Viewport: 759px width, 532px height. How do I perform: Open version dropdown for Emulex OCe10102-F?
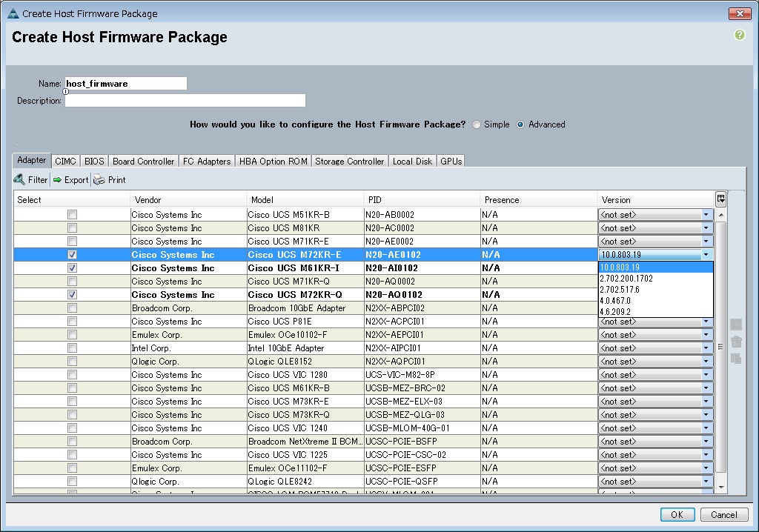pos(706,334)
